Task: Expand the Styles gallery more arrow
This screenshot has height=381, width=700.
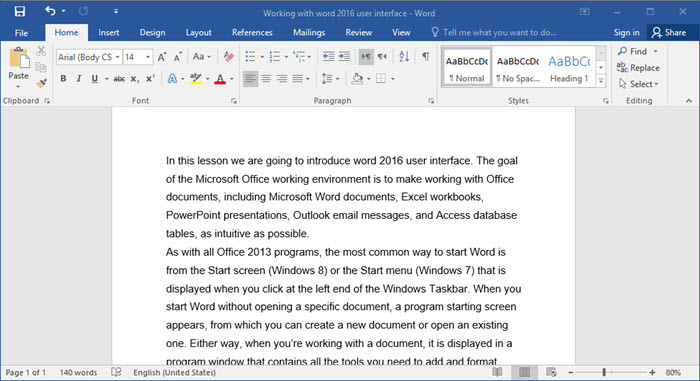Action: tap(601, 81)
